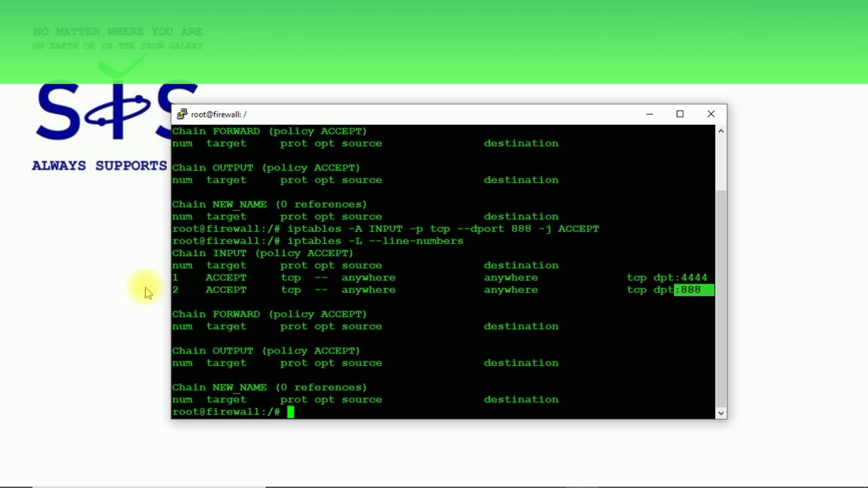Click the 'root@firewall: /' window title

click(x=218, y=115)
